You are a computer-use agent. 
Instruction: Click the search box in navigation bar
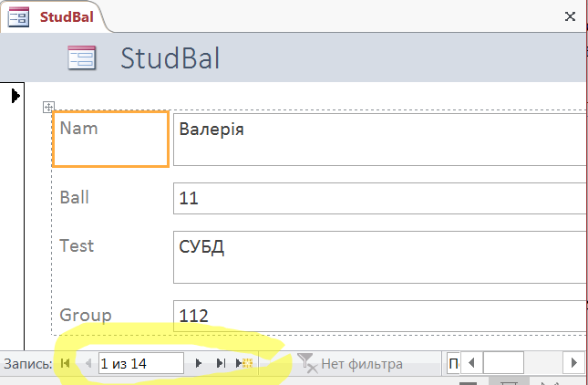coord(451,364)
